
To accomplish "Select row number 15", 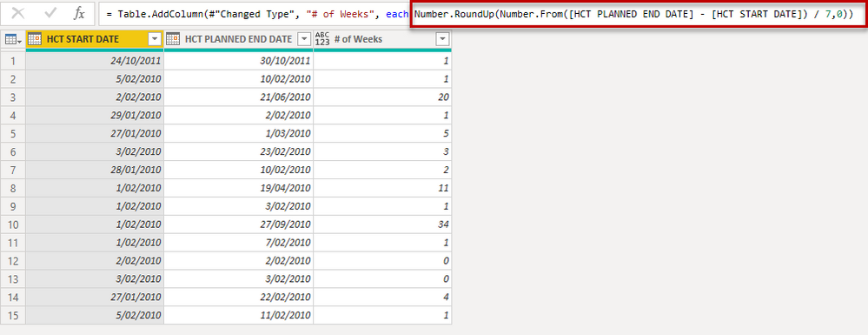I will point(13,316).
